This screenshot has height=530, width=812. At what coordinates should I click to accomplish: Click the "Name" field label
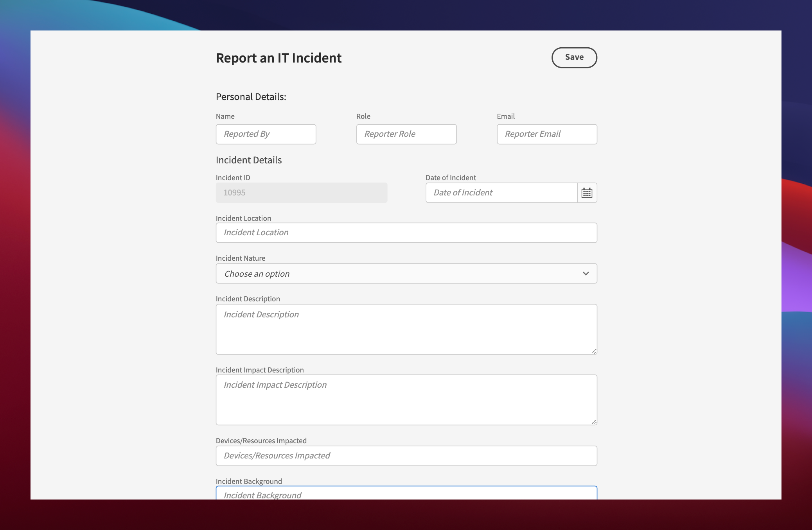click(x=225, y=116)
